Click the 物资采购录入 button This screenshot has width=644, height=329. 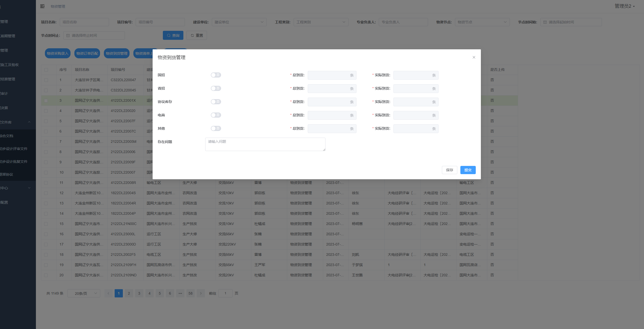[x=58, y=53]
